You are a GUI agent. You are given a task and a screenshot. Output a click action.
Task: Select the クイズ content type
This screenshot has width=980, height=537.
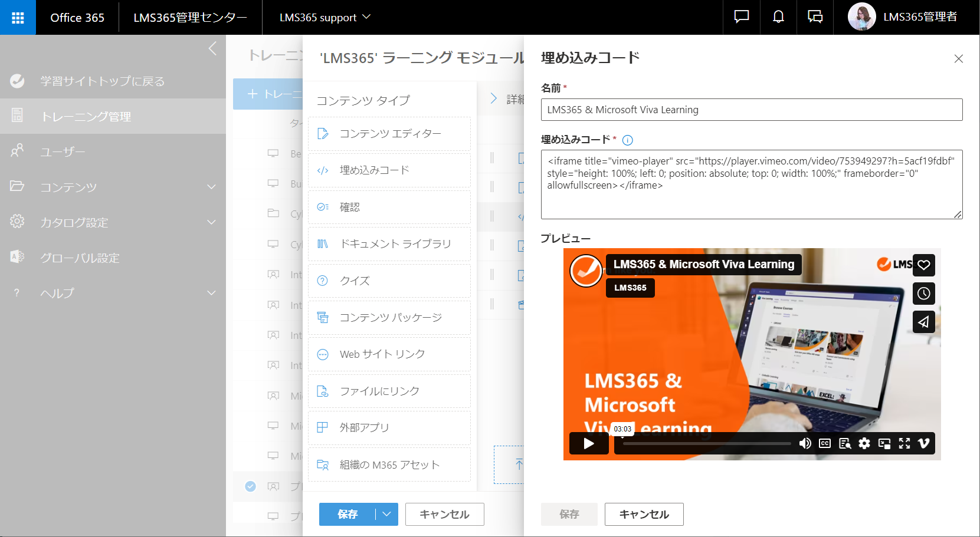(x=389, y=281)
